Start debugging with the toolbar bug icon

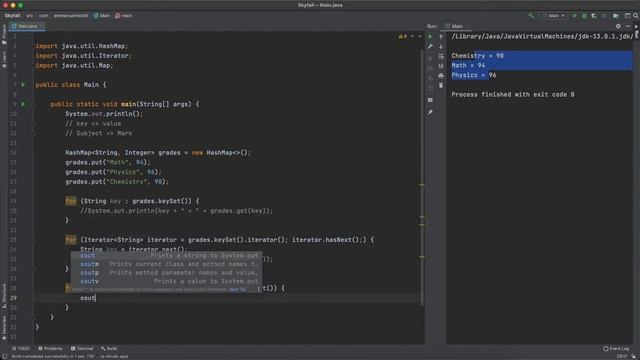[x=584, y=16]
